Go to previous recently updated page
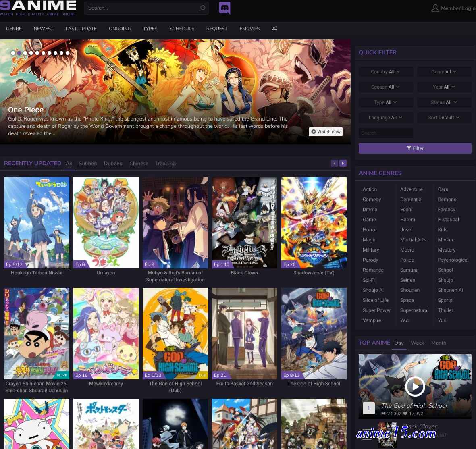The height and width of the screenshot is (449, 476). (334, 163)
